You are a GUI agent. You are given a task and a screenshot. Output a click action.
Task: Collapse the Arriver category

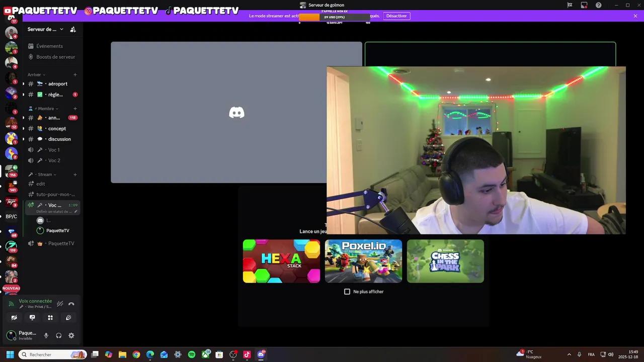(x=36, y=74)
